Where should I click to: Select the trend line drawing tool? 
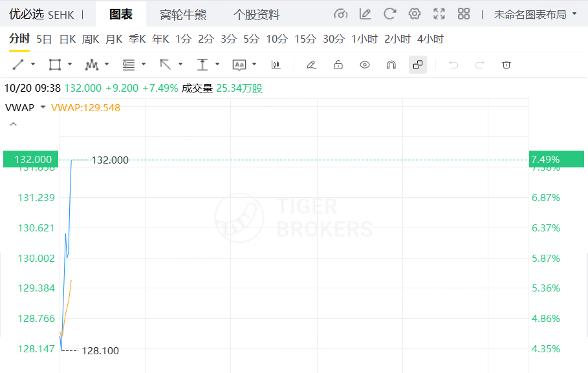point(18,65)
